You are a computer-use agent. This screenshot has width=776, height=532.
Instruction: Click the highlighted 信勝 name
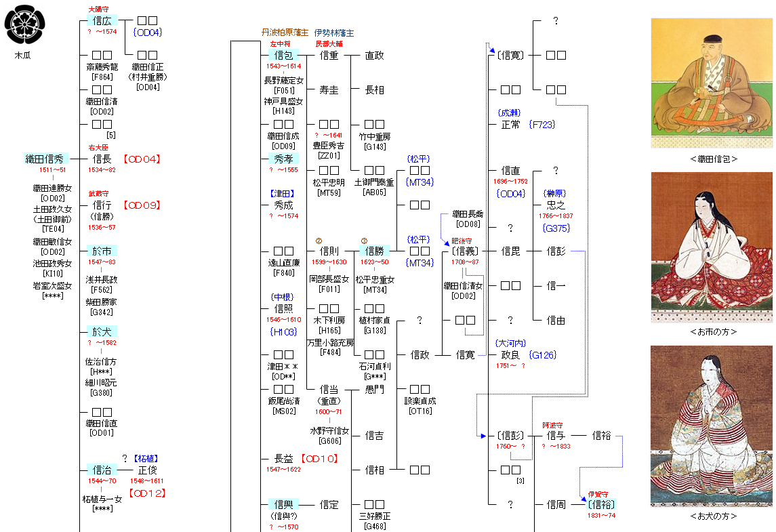(374, 251)
